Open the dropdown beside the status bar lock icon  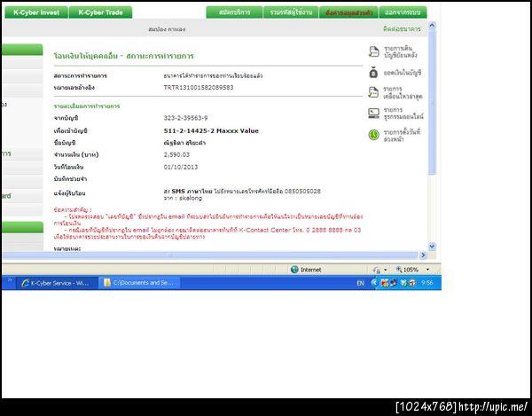click(x=386, y=271)
